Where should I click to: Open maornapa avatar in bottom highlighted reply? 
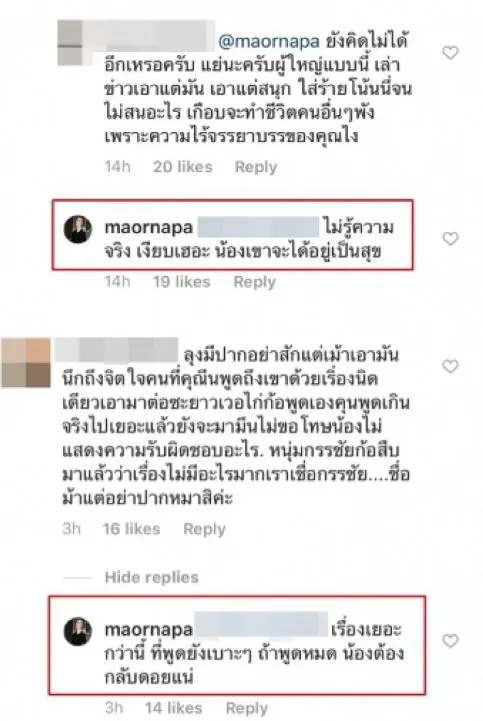click(x=78, y=631)
